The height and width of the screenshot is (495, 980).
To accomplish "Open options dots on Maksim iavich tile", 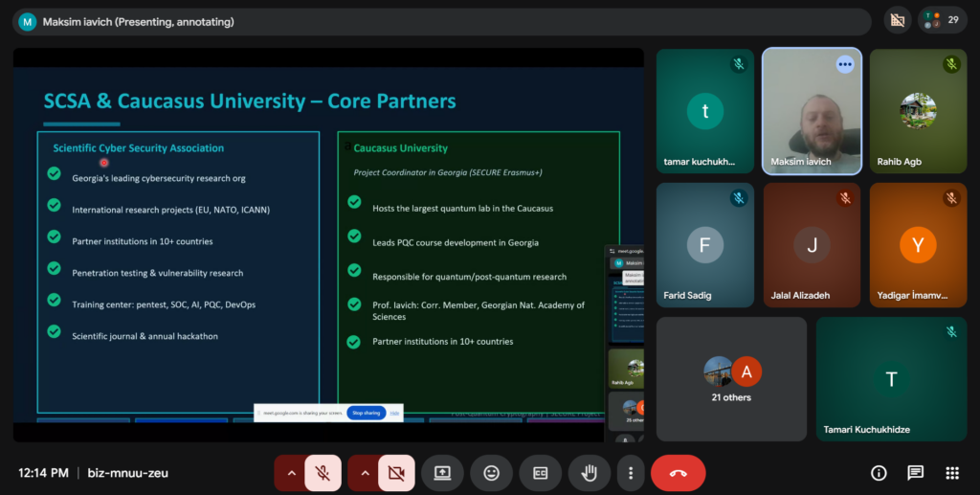I will (x=845, y=64).
